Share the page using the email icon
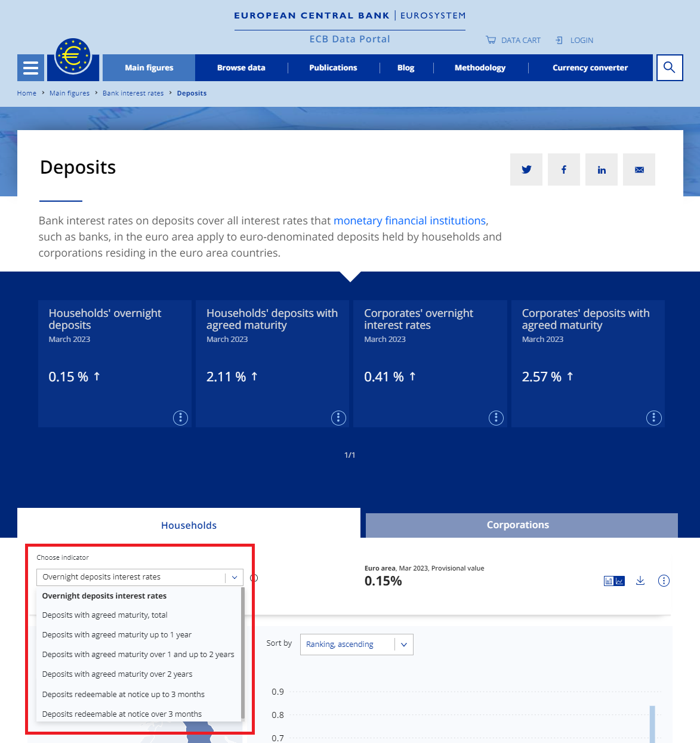 pyautogui.click(x=639, y=169)
